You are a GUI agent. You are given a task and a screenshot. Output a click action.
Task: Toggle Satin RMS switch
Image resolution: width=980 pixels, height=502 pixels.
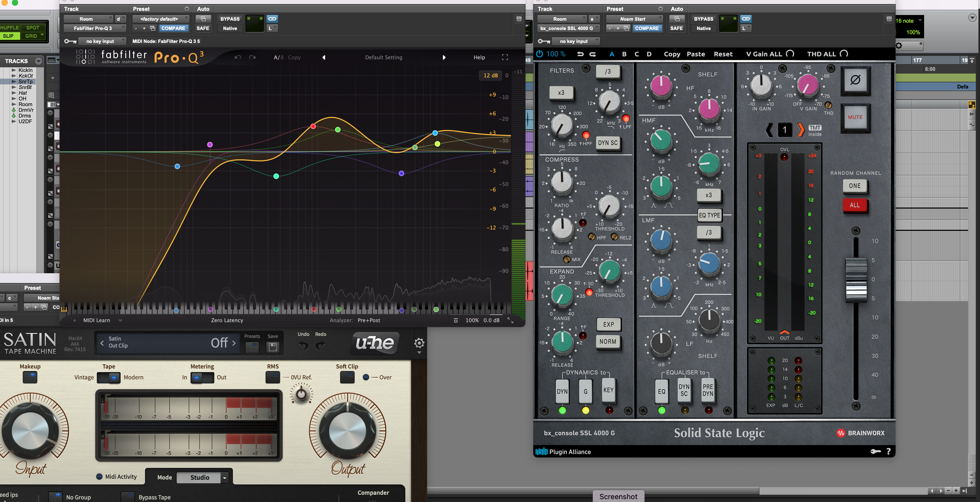click(x=272, y=377)
